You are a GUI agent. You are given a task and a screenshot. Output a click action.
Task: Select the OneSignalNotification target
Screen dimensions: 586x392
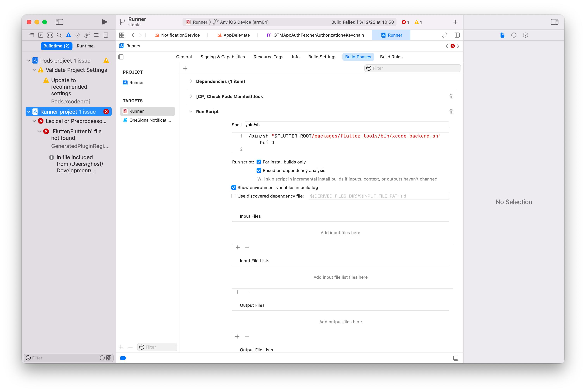coord(147,120)
